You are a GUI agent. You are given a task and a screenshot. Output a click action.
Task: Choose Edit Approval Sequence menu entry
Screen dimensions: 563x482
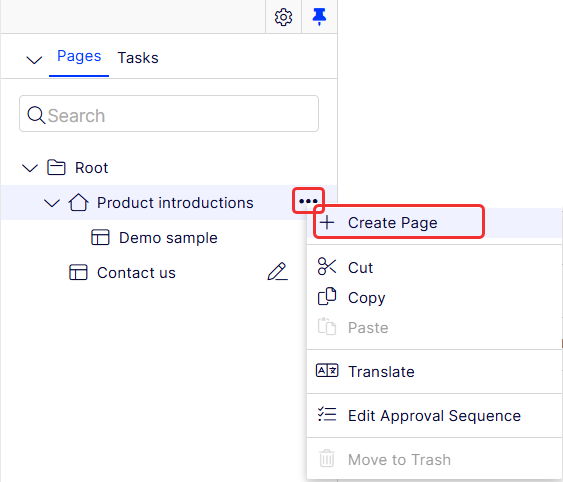[434, 416]
